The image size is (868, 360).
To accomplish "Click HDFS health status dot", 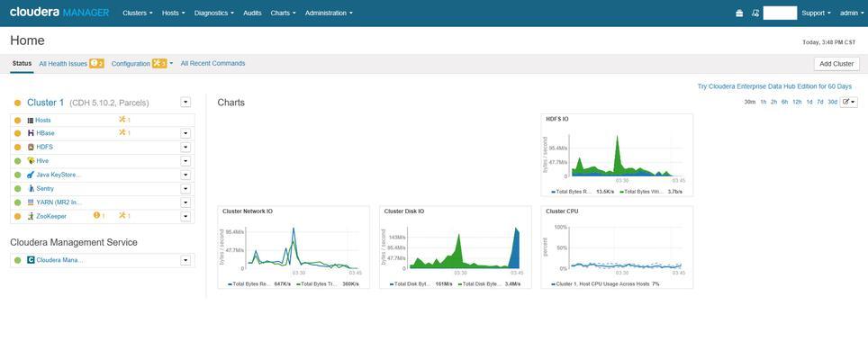I will [18, 147].
